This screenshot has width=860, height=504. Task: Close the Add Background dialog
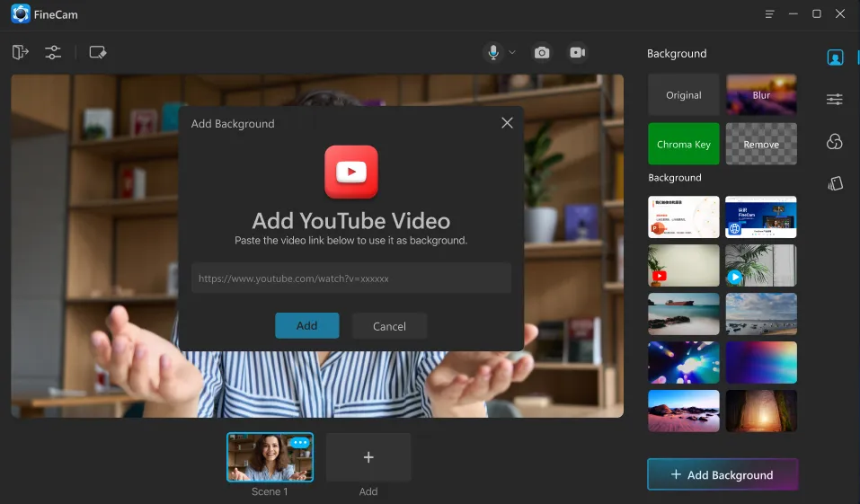508,123
